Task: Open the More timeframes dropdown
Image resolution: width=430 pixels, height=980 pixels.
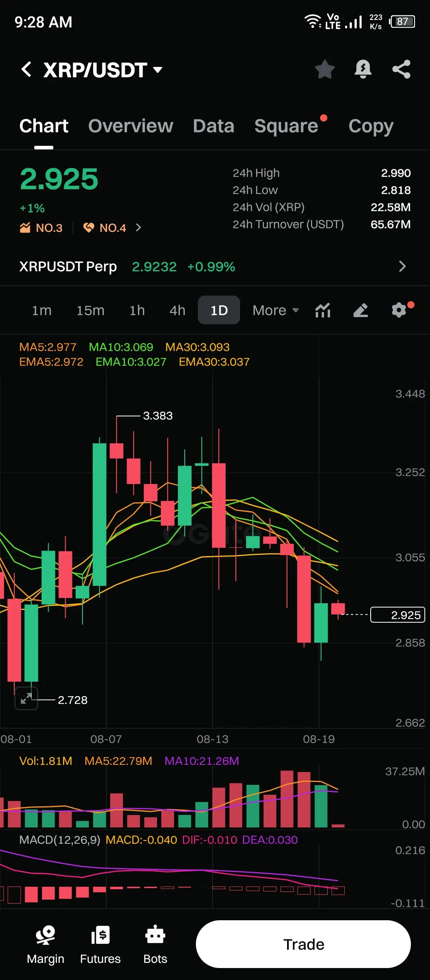Action: [x=276, y=310]
